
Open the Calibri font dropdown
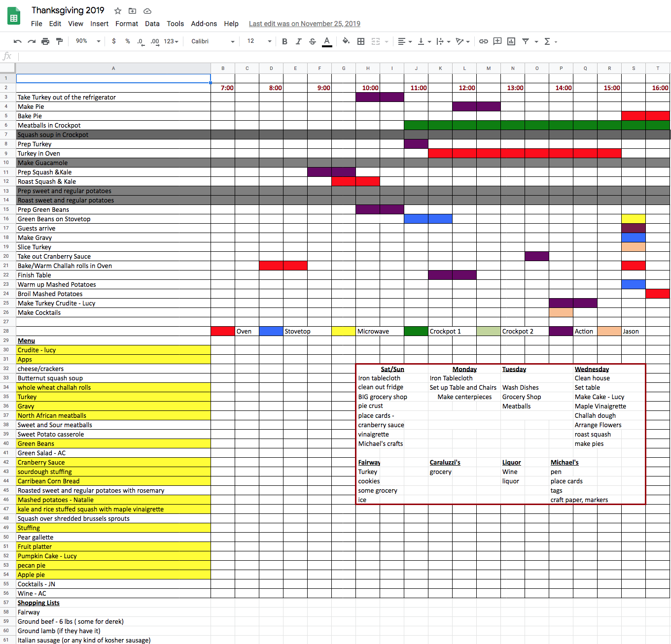click(212, 41)
